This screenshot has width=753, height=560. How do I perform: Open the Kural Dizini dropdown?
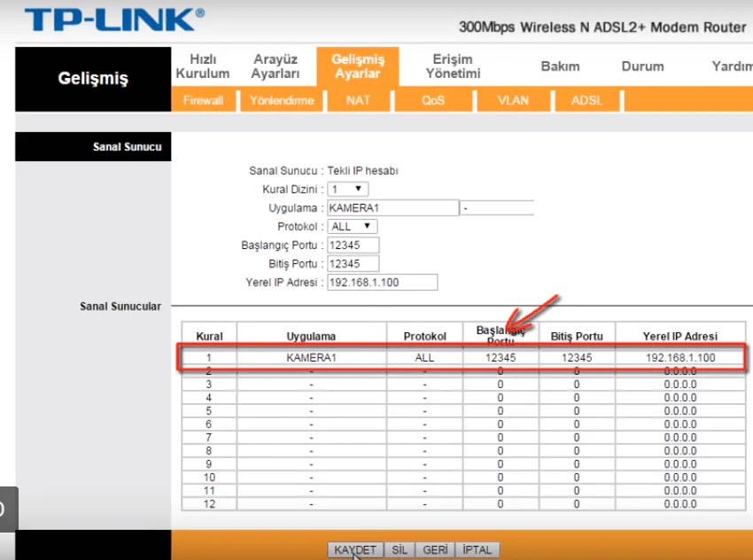click(347, 189)
